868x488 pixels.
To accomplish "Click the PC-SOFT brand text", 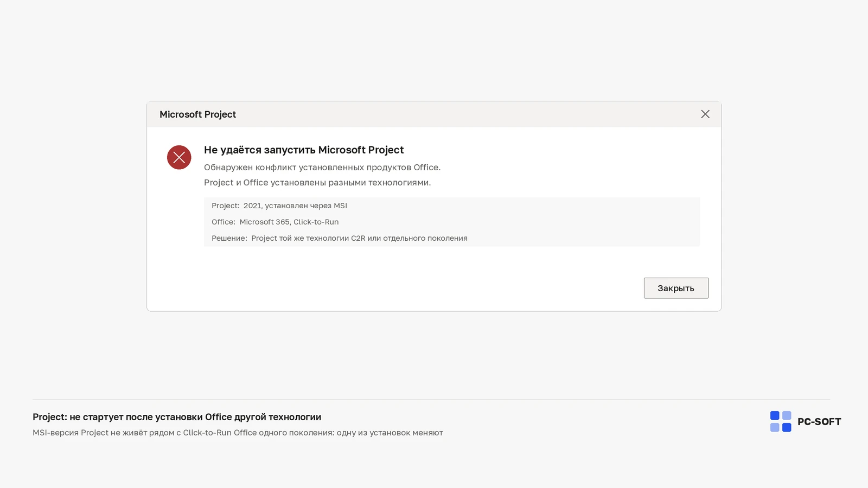I will coord(819,422).
